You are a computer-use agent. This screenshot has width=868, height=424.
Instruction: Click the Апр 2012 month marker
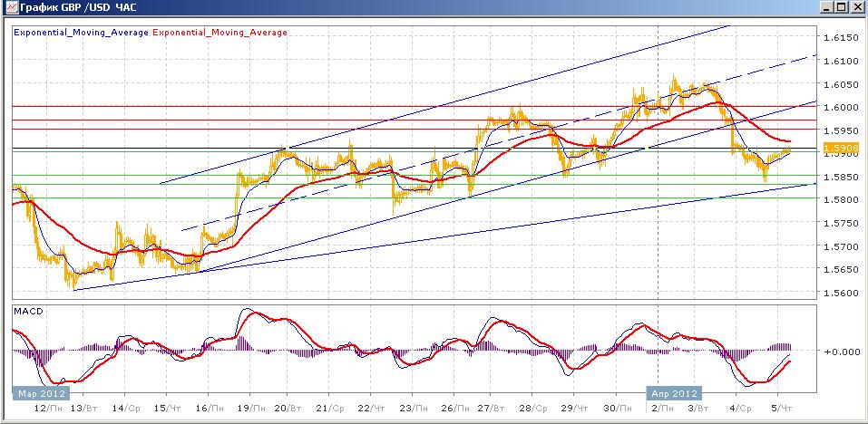[674, 393]
